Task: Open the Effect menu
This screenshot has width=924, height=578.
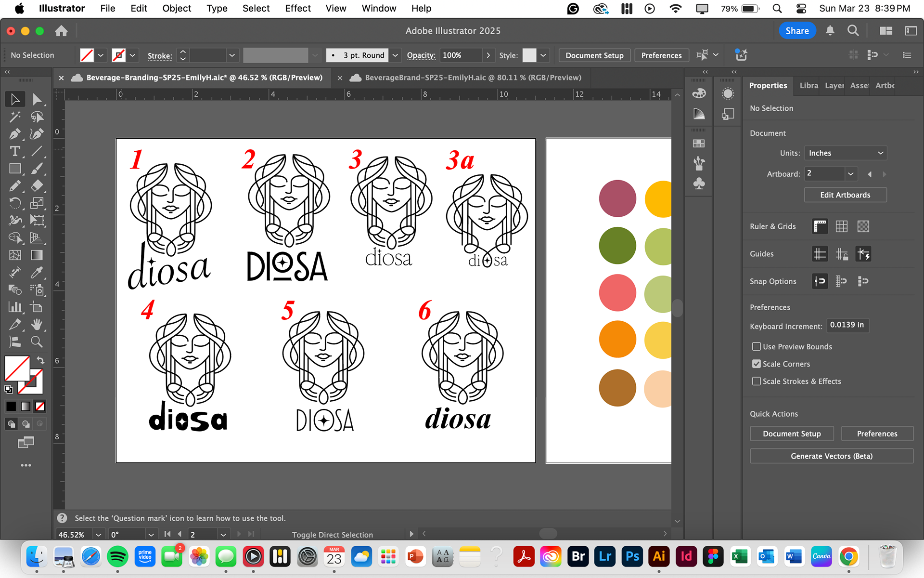Action: click(297, 8)
